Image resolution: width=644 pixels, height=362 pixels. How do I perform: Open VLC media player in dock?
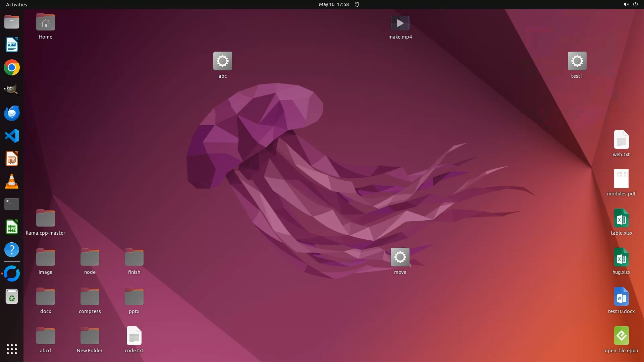tap(12, 182)
